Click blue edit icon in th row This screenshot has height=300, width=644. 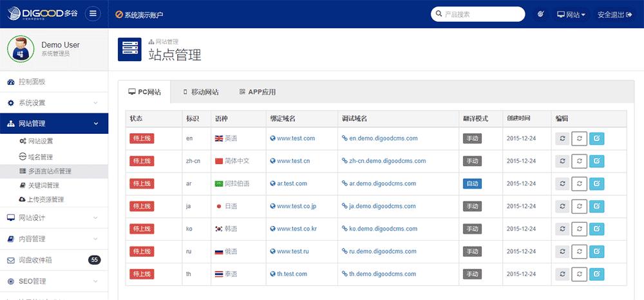pos(597,274)
